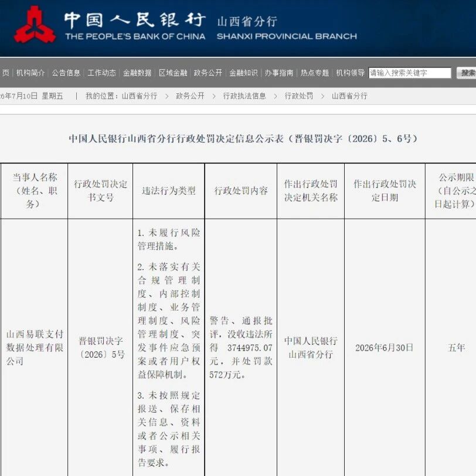Click THE PEOPLE'S BANK OF CHINA header text
Screen dimensions: 476x476
pos(135,36)
